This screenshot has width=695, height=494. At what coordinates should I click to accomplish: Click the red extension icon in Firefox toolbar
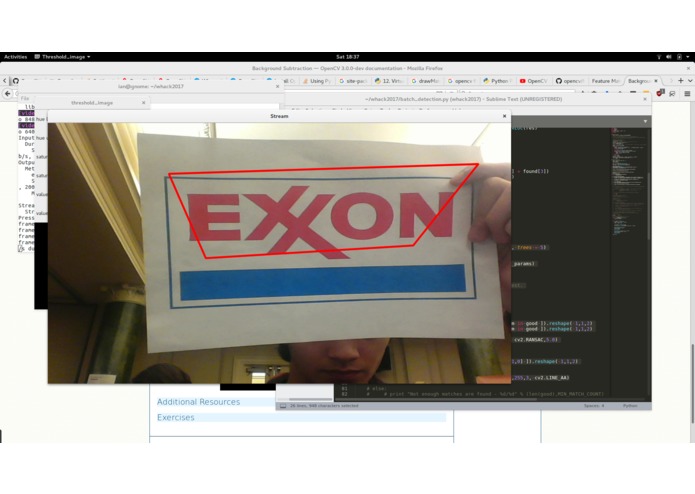tap(660, 93)
